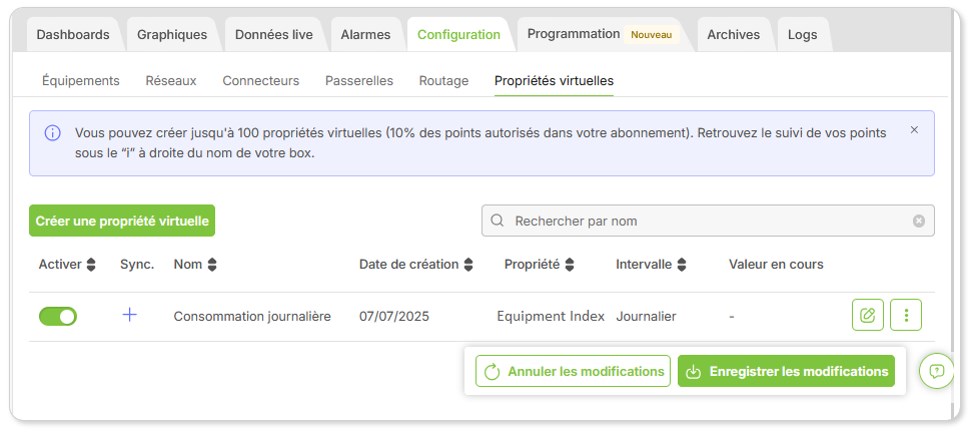This screenshot has height=433, width=975.
Task: Select the Configuration tab
Action: pyautogui.click(x=459, y=35)
